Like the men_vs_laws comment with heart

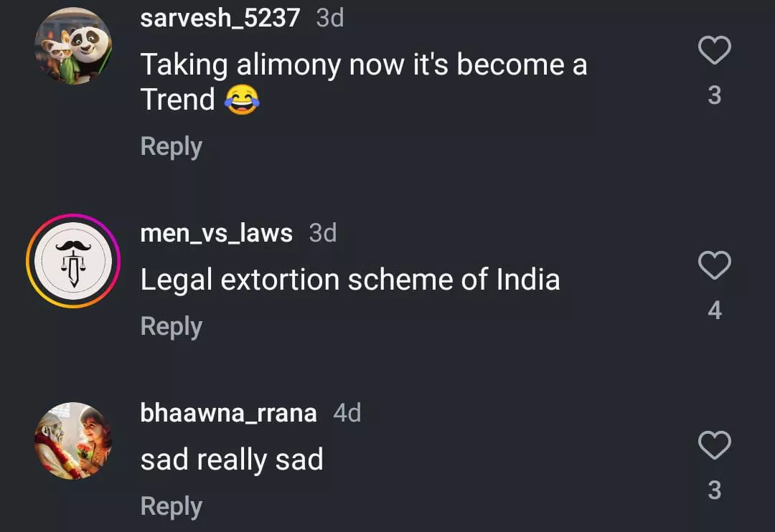714,266
